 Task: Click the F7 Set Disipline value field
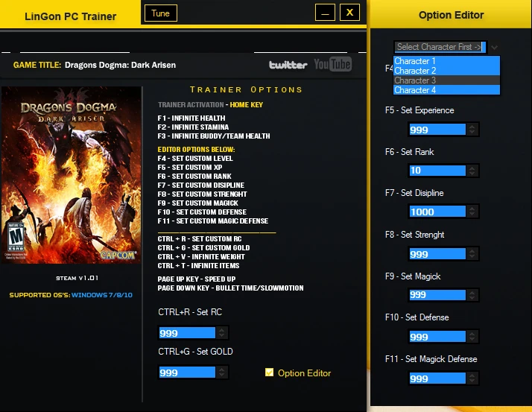[437, 212]
